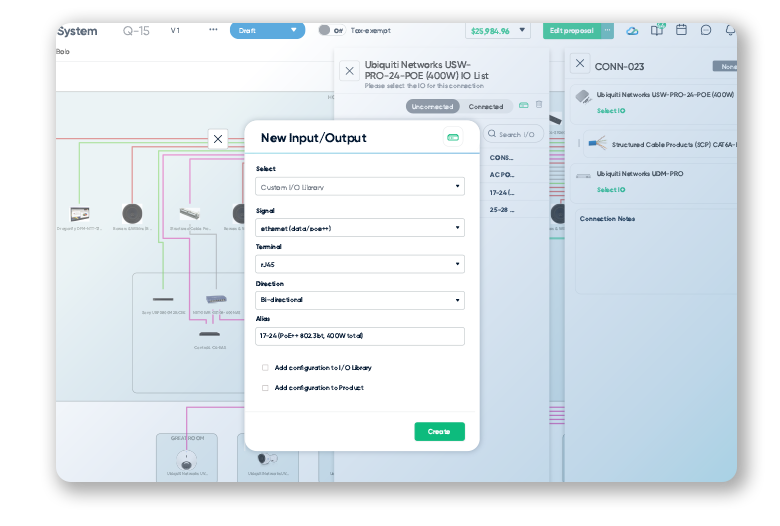Image resolution: width=780 pixels, height=526 pixels.
Task: Expand the Terminal dropdown set to rJ45
Action: click(360, 264)
